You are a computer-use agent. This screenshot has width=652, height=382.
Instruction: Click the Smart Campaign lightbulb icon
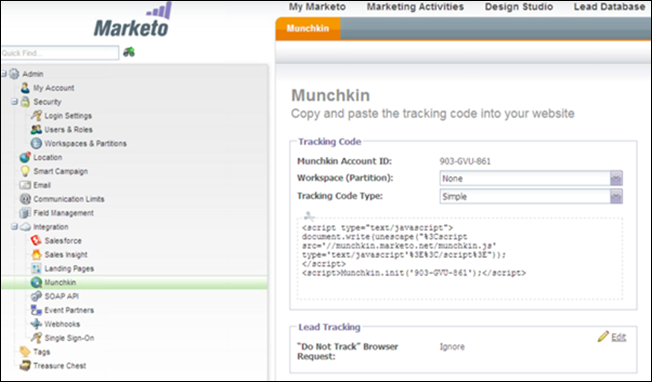pos(25,171)
